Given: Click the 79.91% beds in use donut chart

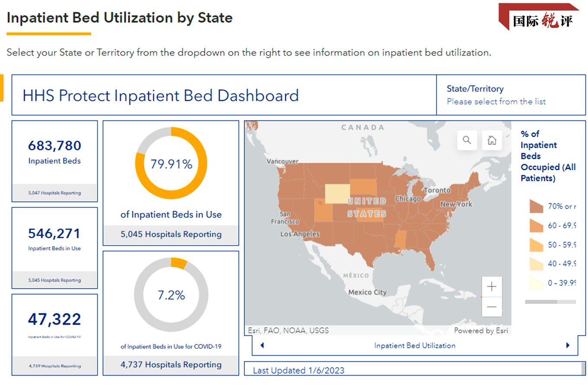Looking at the screenshot, I should (x=171, y=164).
